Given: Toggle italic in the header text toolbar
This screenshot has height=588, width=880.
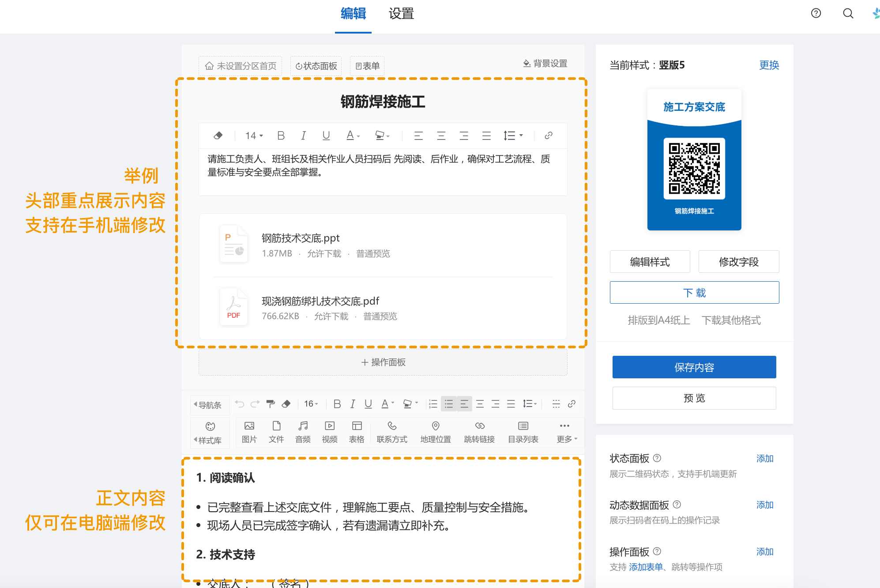Looking at the screenshot, I should tap(303, 136).
